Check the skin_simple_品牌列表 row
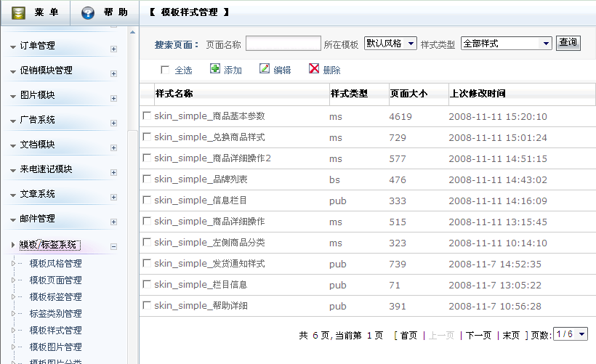 tap(147, 179)
